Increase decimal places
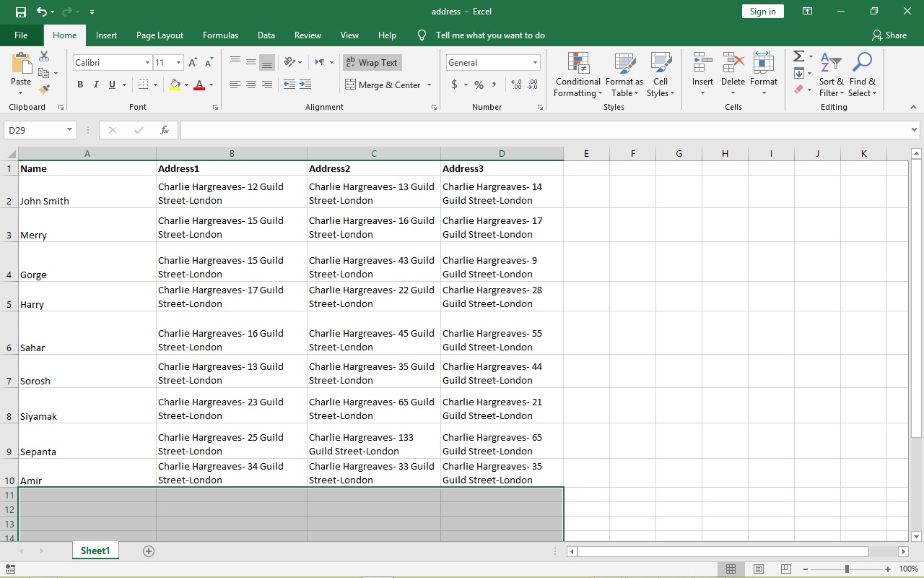The width and height of the screenshot is (924, 578). [x=516, y=85]
